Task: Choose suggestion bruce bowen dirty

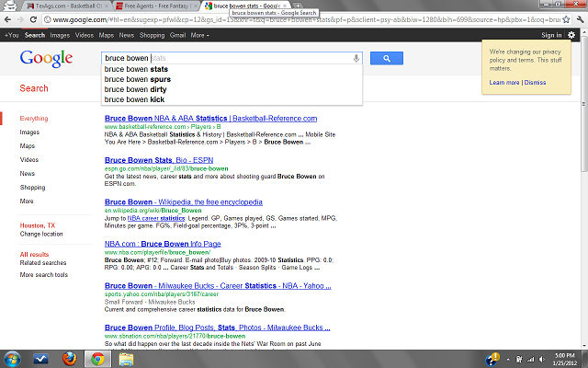Action: pos(232,89)
